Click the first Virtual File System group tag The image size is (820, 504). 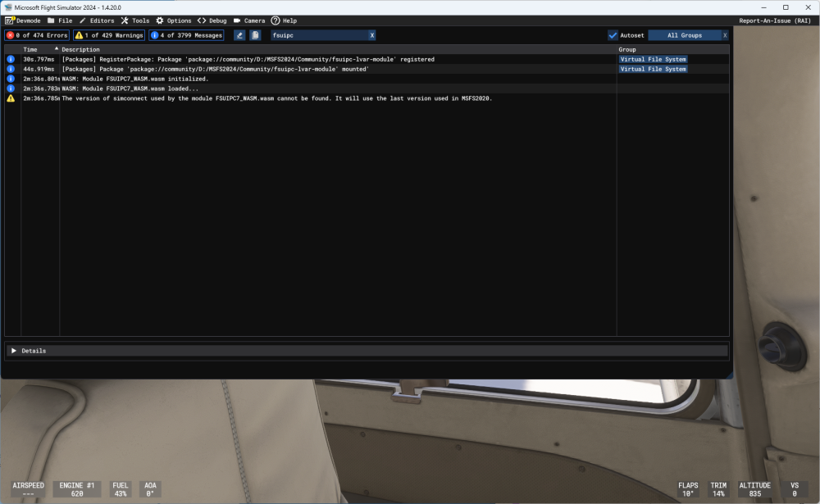coord(653,60)
